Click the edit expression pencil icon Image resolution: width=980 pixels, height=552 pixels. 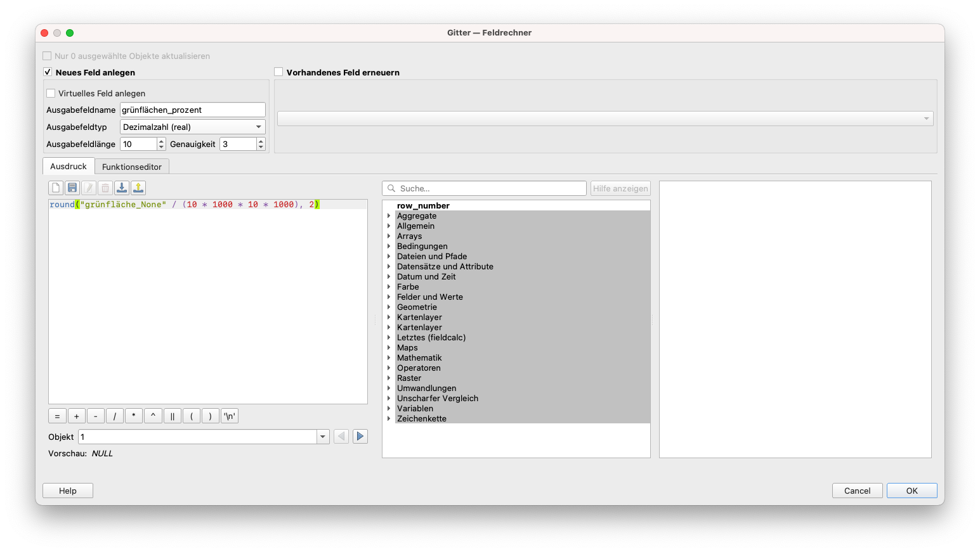(x=89, y=188)
